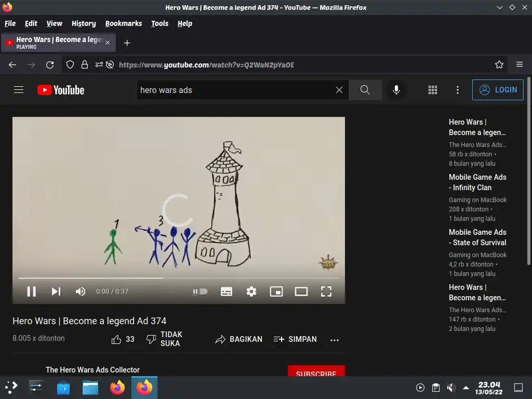The image size is (532, 399).
Task: Open the YouTube apps grid
Action: point(433,90)
